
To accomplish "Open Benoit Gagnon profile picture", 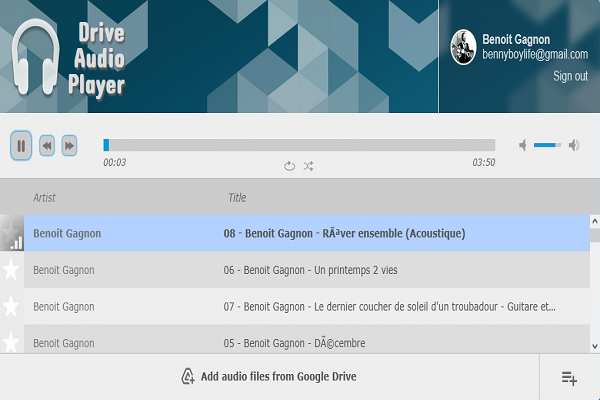I will pos(463,47).
